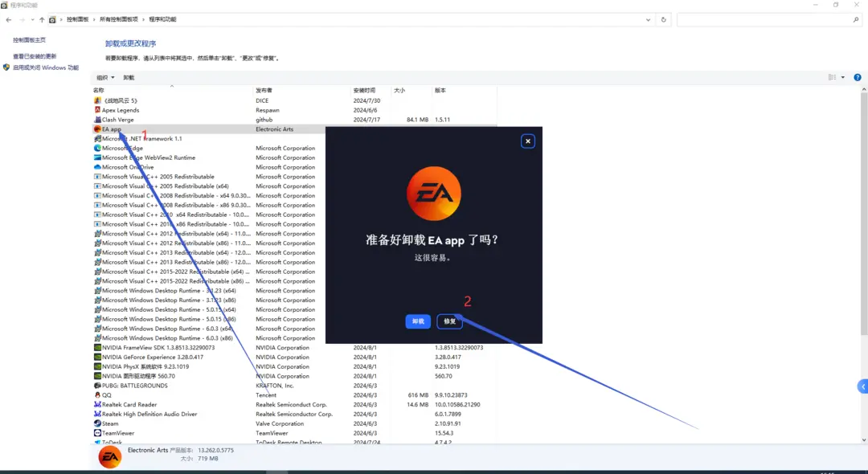Click the scrollbar down arrow
868x474 pixels.
tap(864, 440)
